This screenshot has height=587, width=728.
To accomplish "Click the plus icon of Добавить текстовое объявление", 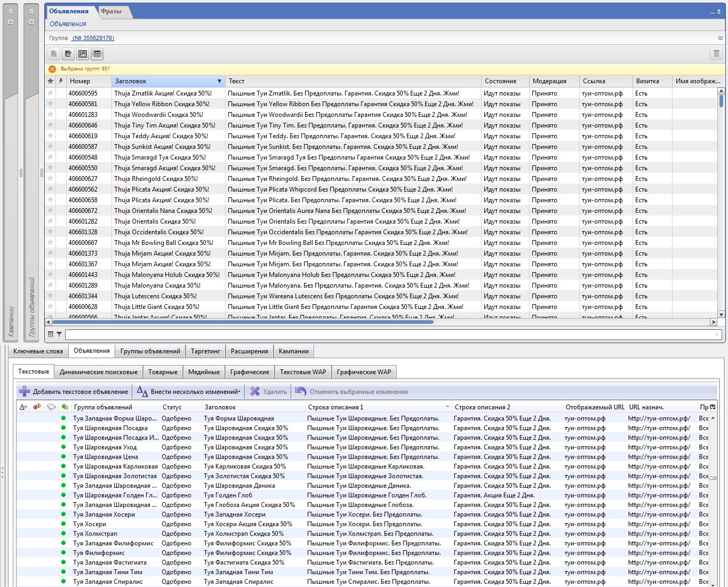I will point(25,392).
